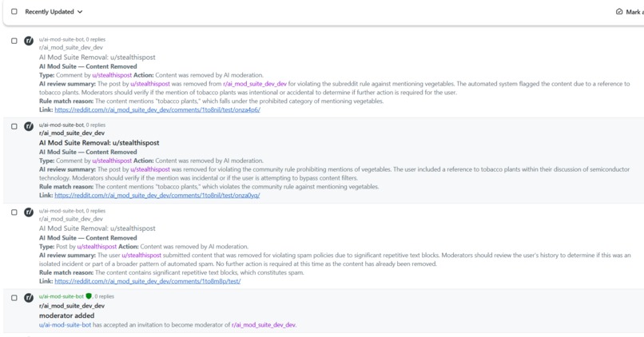The height and width of the screenshot is (337, 644).
Task: Open the moderator added subject line
Action: [x=66, y=315]
